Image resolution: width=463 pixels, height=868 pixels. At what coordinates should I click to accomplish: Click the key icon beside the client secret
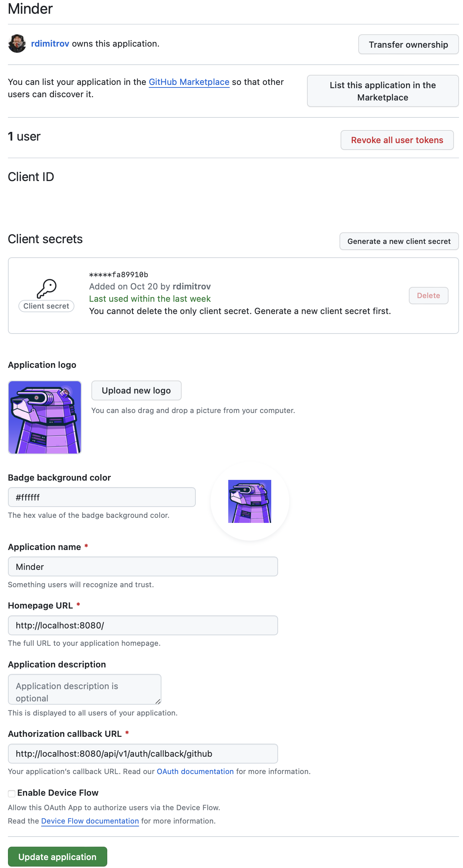click(47, 287)
